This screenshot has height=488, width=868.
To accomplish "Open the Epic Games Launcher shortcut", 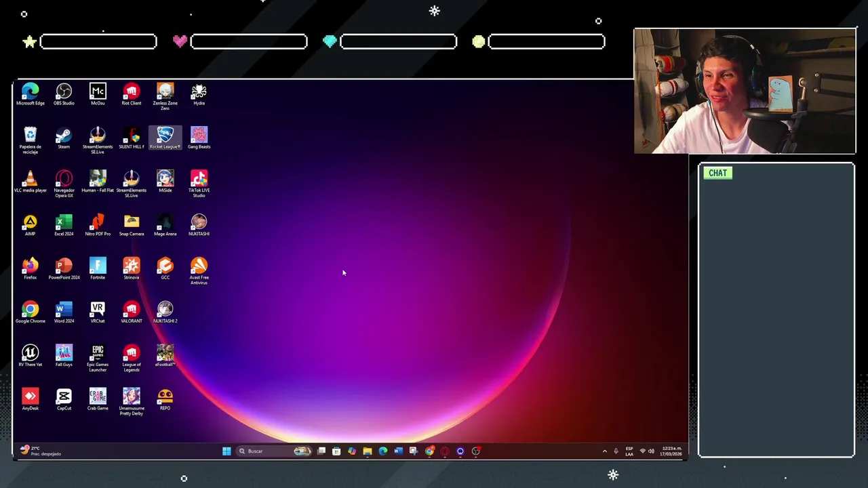I will [x=98, y=358].
